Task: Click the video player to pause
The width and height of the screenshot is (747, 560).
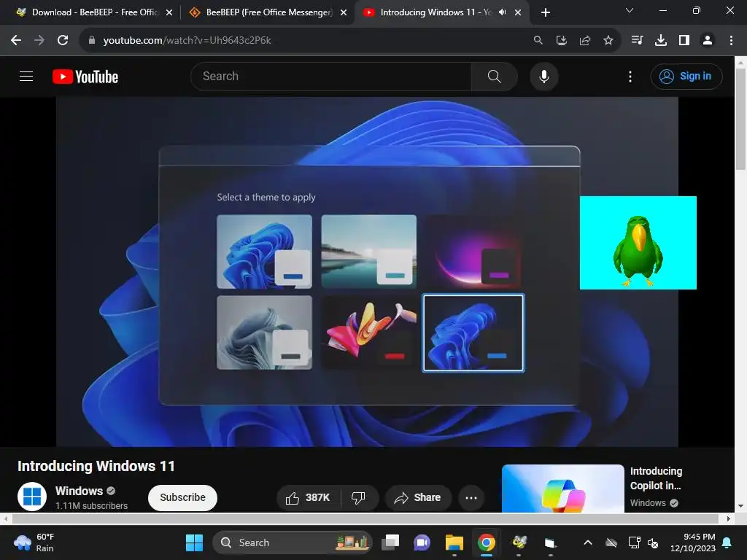Action: point(367,272)
